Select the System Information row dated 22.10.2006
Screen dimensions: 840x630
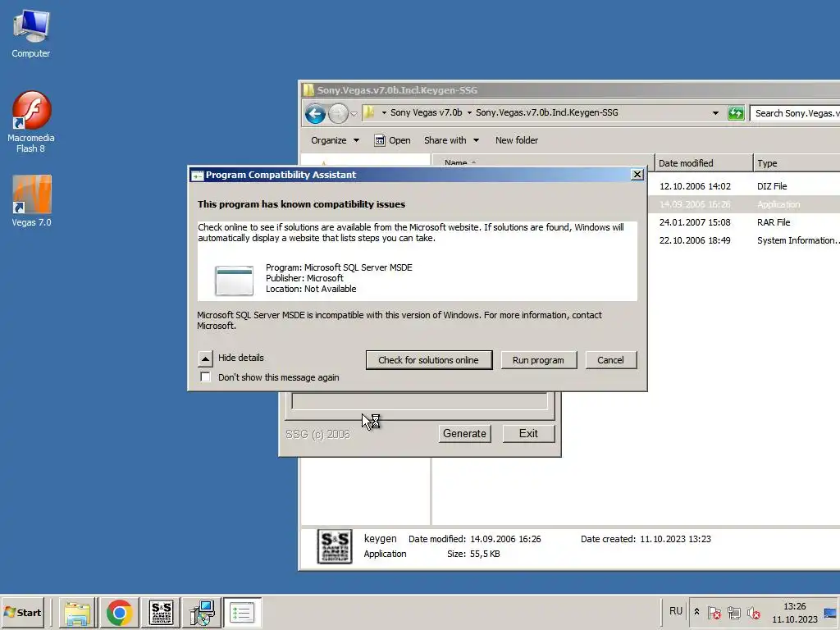point(743,240)
